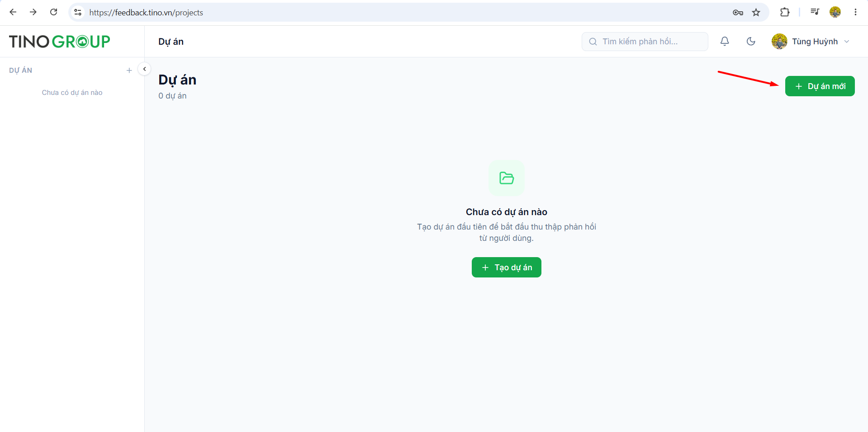Add a project via sidebar plus icon
The width and height of the screenshot is (868, 432).
[x=129, y=70]
